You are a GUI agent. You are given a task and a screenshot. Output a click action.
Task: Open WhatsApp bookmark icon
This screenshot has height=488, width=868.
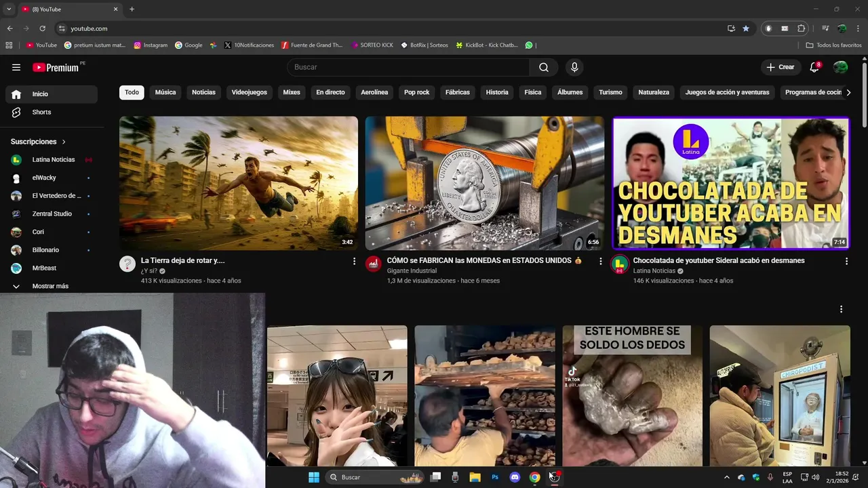coord(529,45)
